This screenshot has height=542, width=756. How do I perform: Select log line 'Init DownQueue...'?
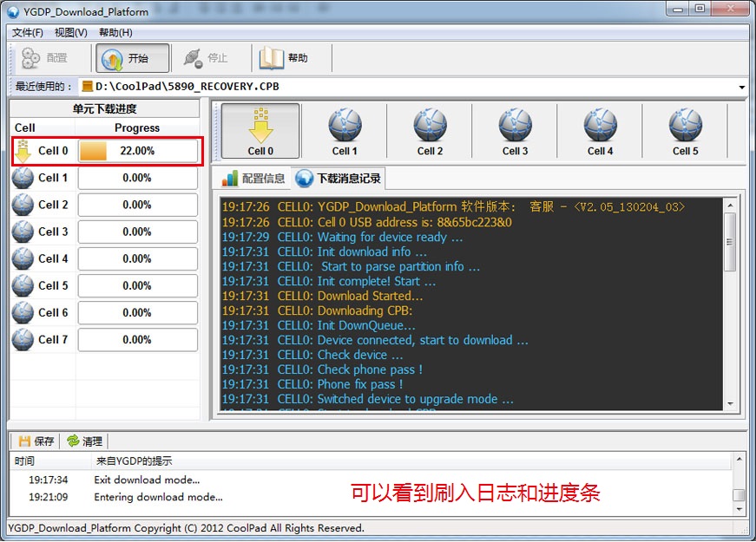tap(319, 325)
